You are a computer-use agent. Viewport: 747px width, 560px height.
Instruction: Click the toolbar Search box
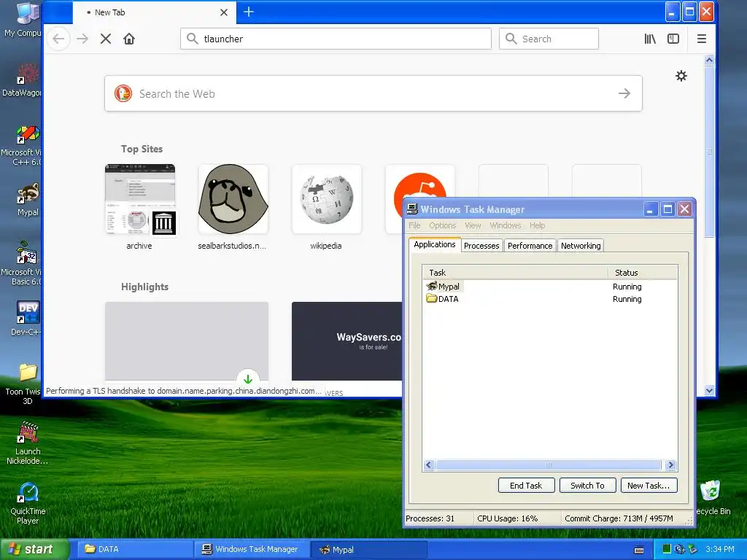tap(549, 39)
